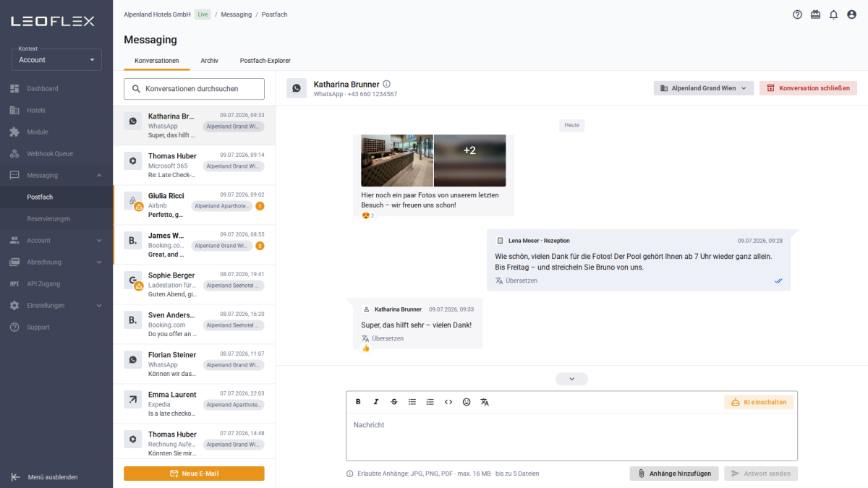Toggle bold formatting in editor
The image size is (868, 488).
point(358,402)
